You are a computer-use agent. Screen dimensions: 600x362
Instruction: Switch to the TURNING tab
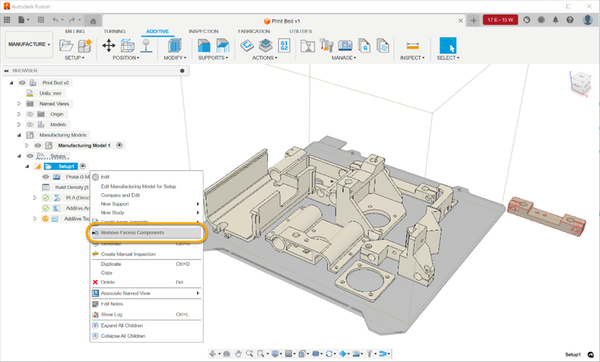click(x=114, y=31)
